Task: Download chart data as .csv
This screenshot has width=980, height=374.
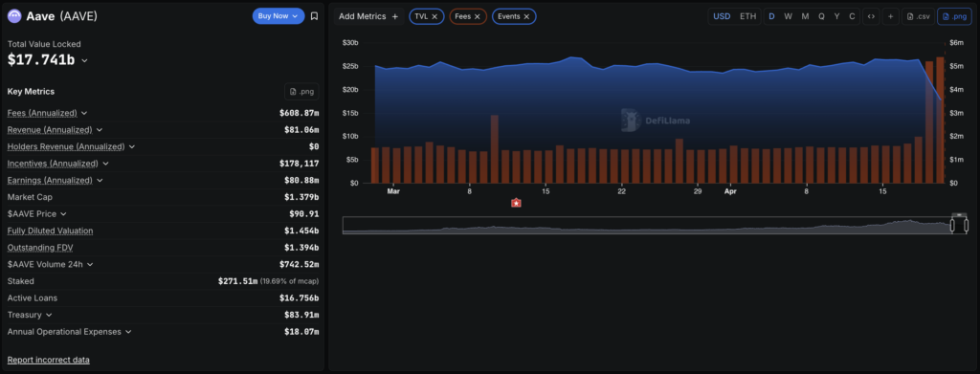Action: click(x=918, y=17)
